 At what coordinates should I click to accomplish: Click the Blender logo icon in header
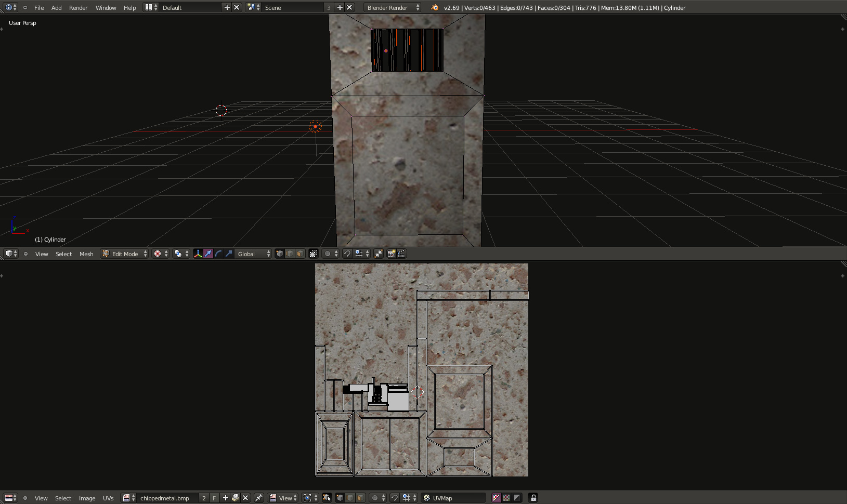point(435,7)
